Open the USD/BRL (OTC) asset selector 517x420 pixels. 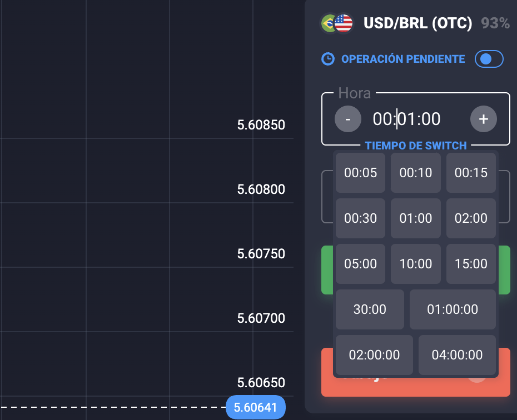[x=417, y=23]
